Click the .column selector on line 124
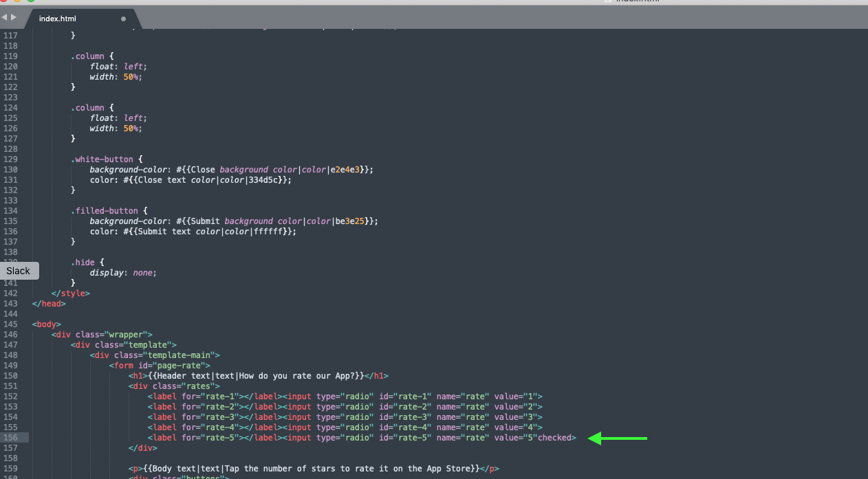Image resolution: width=868 pixels, height=479 pixels. click(x=87, y=108)
